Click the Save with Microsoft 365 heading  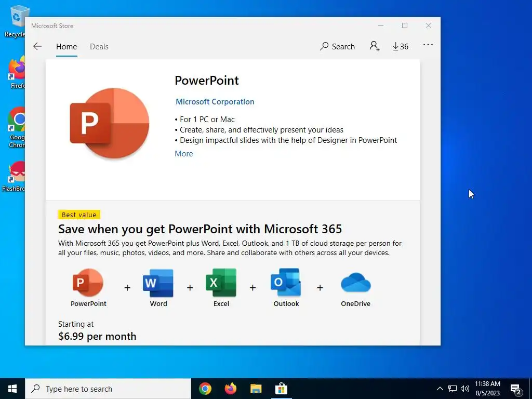(x=200, y=229)
